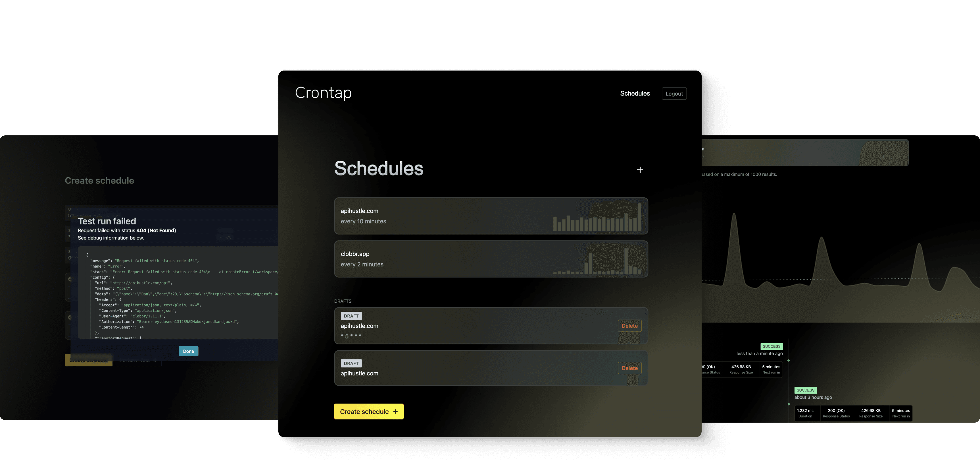
Task: Expand the apihustle.com first draft entry
Action: click(490, 325)
